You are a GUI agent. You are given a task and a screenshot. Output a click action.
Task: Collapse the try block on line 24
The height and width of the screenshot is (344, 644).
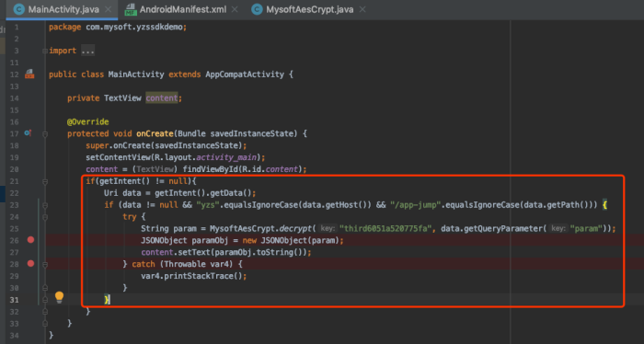point(45,217)
